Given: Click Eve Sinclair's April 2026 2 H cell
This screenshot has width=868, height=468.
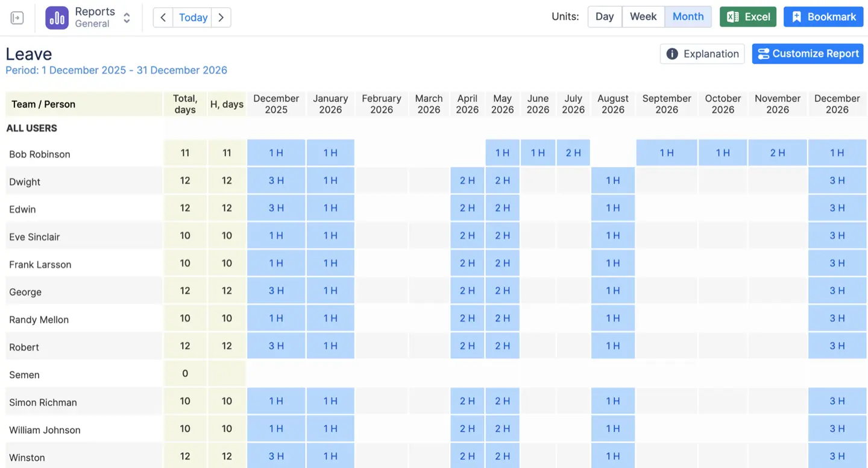Looking at the screenshot, I should [x=467, y=236].
